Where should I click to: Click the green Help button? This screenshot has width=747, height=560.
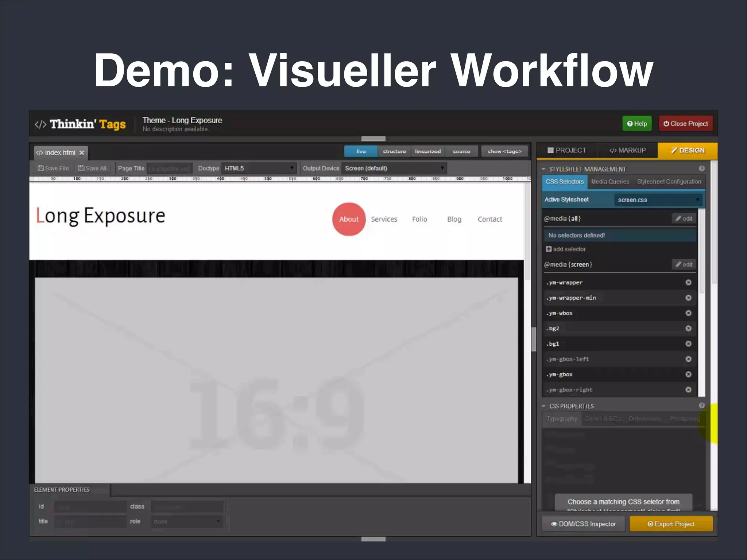coord(637,124)
